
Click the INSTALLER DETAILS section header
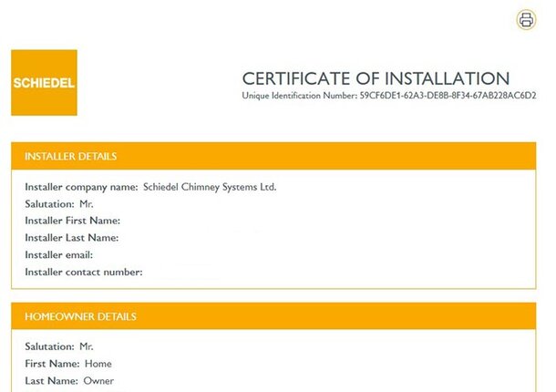pyautogui.click(x=273, y=156)
